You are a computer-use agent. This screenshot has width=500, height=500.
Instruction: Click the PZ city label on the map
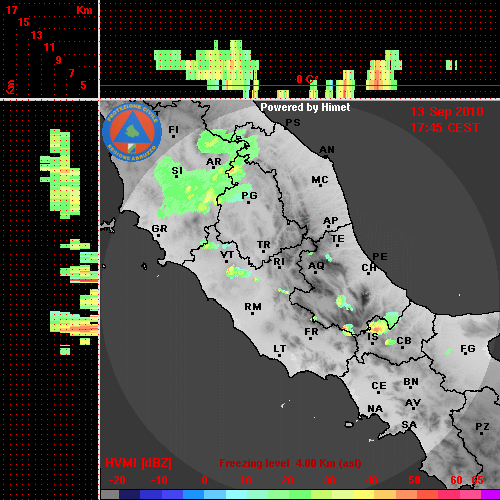click(x=482, y=427)
